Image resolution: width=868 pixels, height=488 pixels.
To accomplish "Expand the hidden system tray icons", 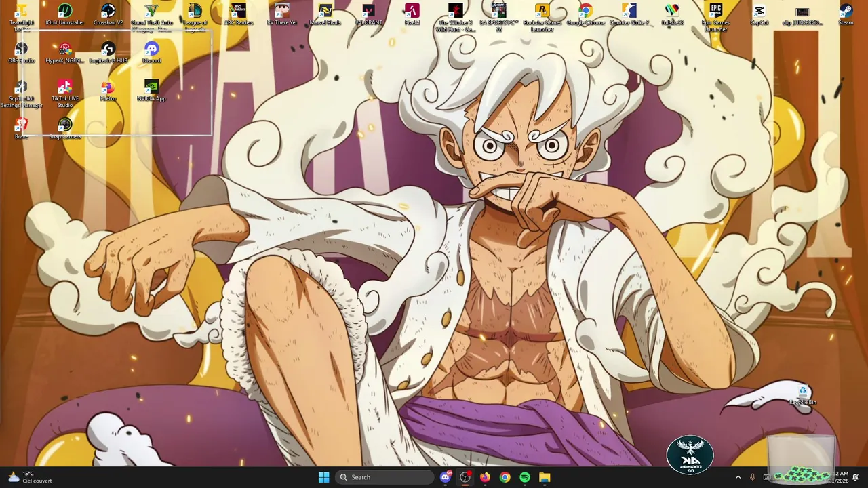I will pos(738,477).
